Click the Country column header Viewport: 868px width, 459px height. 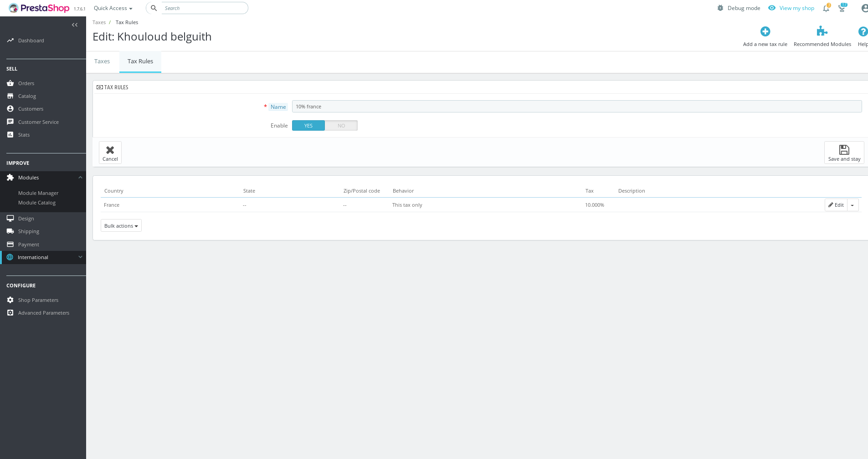point(114,191)
